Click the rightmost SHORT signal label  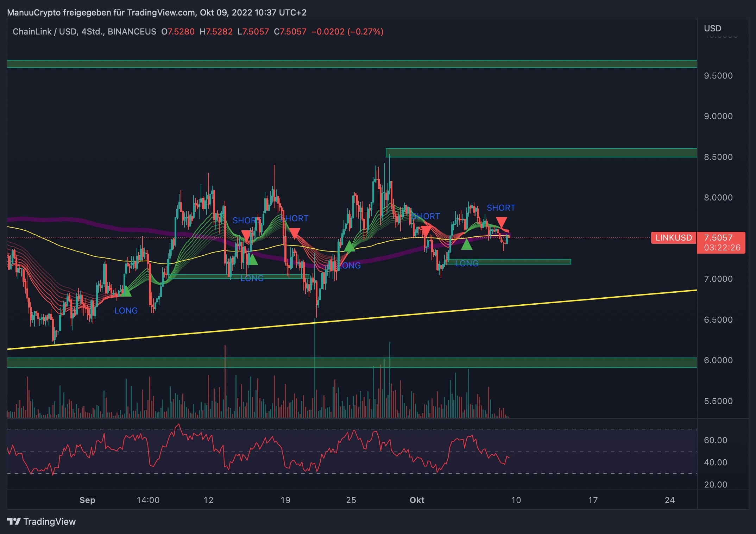501,208
